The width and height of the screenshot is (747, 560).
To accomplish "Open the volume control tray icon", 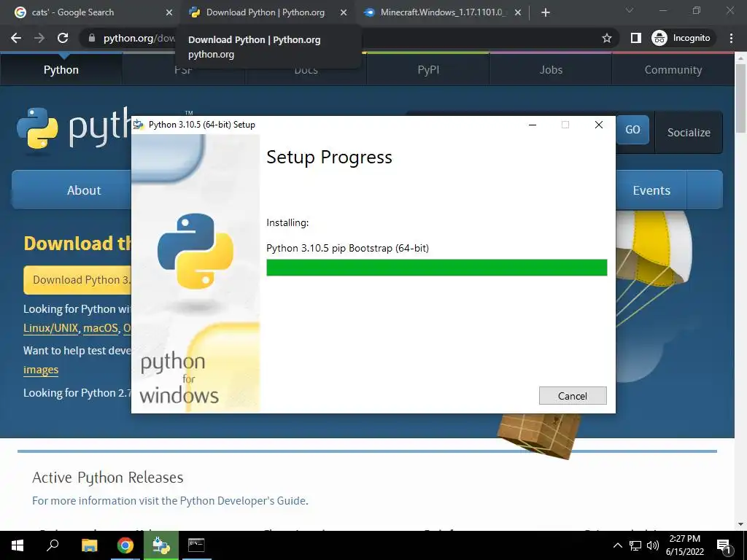I will 652,545.
